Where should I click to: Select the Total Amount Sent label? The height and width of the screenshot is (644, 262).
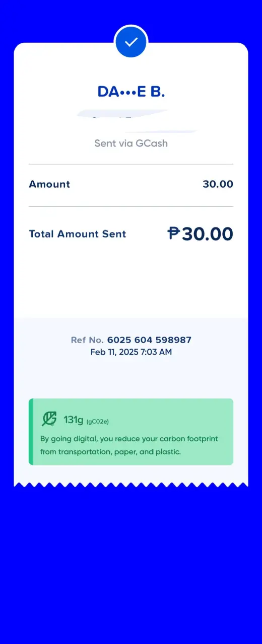point(78,234)
